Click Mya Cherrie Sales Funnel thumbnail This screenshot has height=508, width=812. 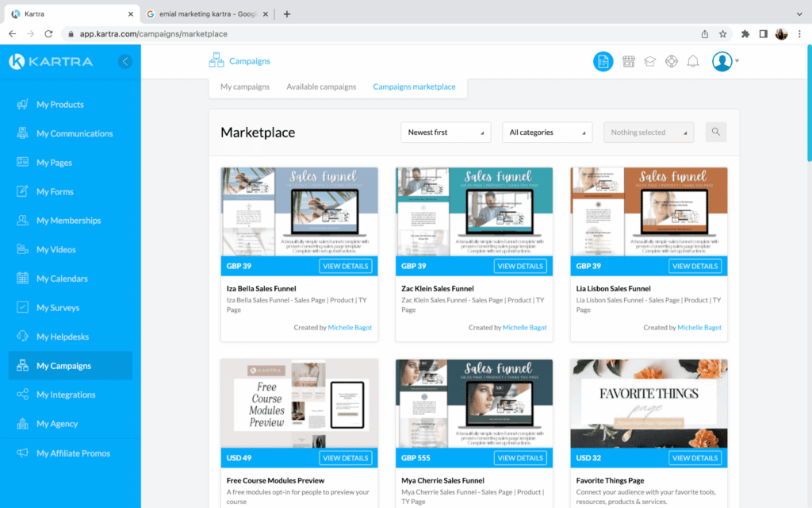coord(474,404)
